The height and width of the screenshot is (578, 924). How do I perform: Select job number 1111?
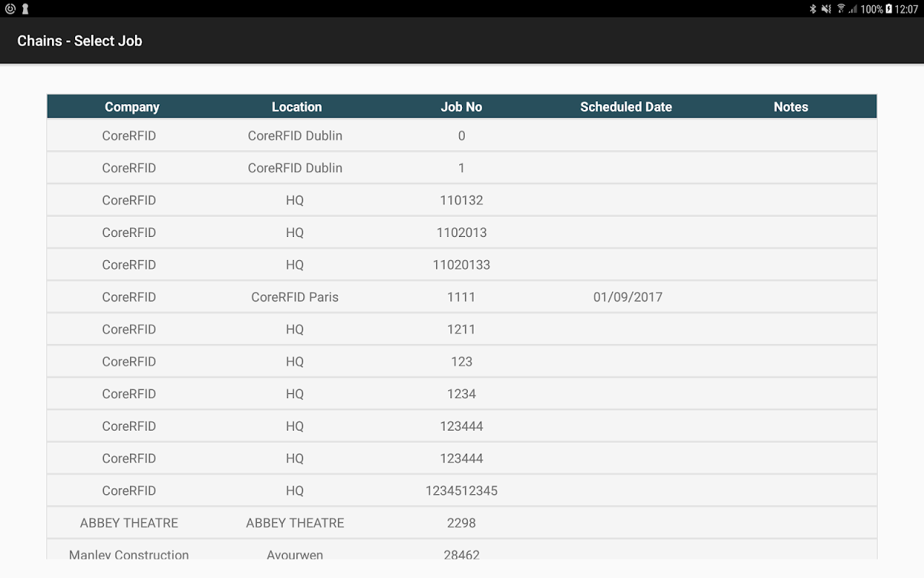(461, 297)
